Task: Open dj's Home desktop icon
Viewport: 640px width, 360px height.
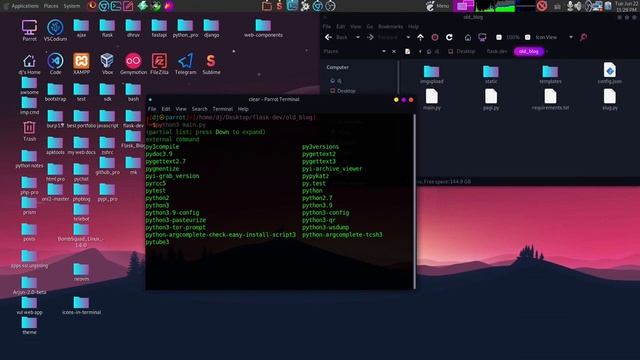Action: (29, 64)
